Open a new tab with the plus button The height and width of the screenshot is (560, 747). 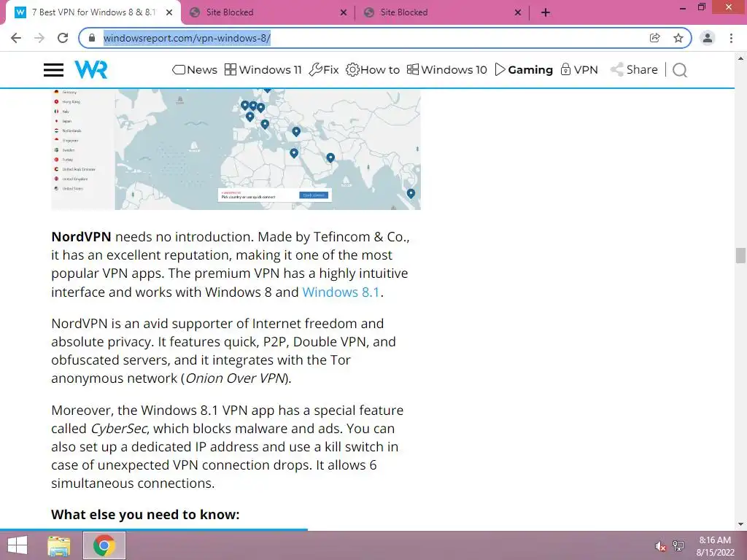546,12
